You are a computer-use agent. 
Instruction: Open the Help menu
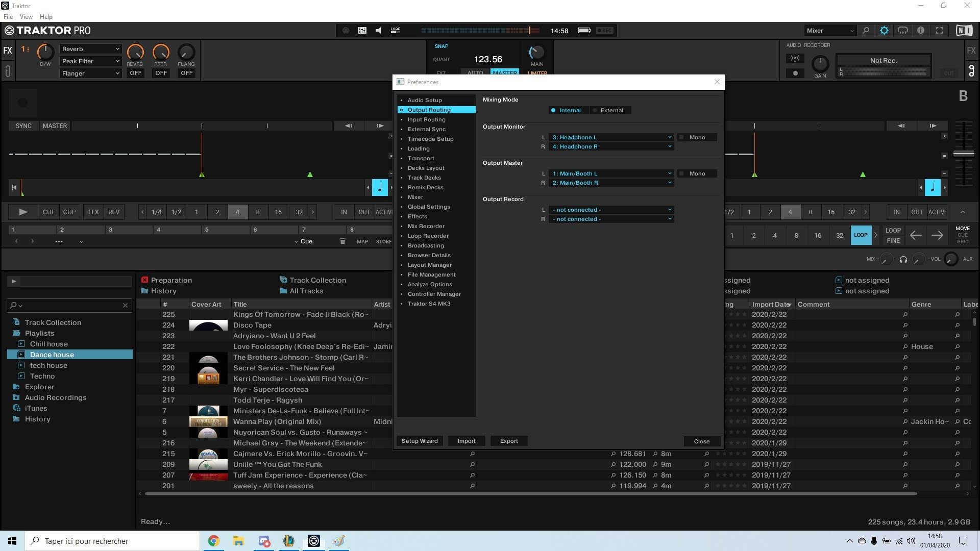tap(46, 17)
